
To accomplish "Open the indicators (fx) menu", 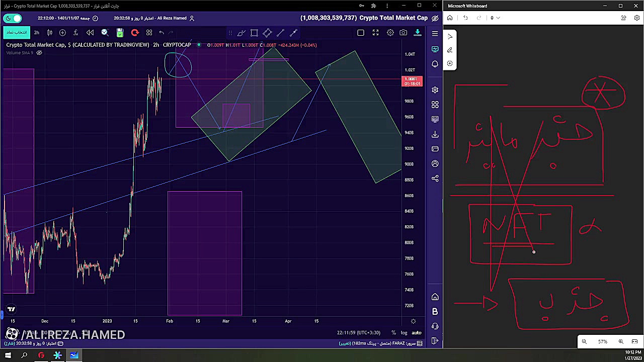I will click(x=75, y=33).
